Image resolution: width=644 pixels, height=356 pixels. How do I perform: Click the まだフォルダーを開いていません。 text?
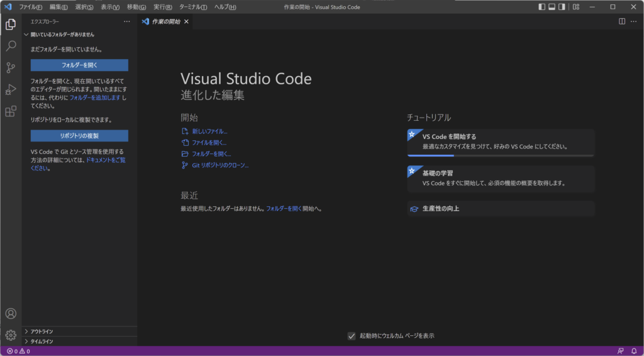click(67, 49)
